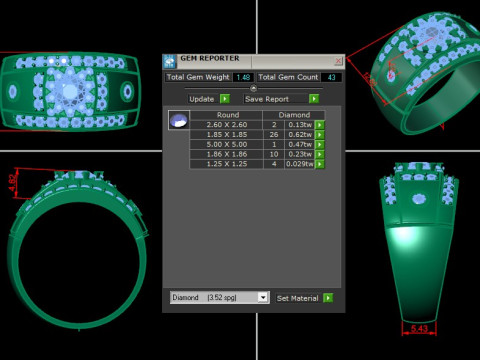
Task: Click green arrow on 1.85 X 1.85 row
Action: 320,135
